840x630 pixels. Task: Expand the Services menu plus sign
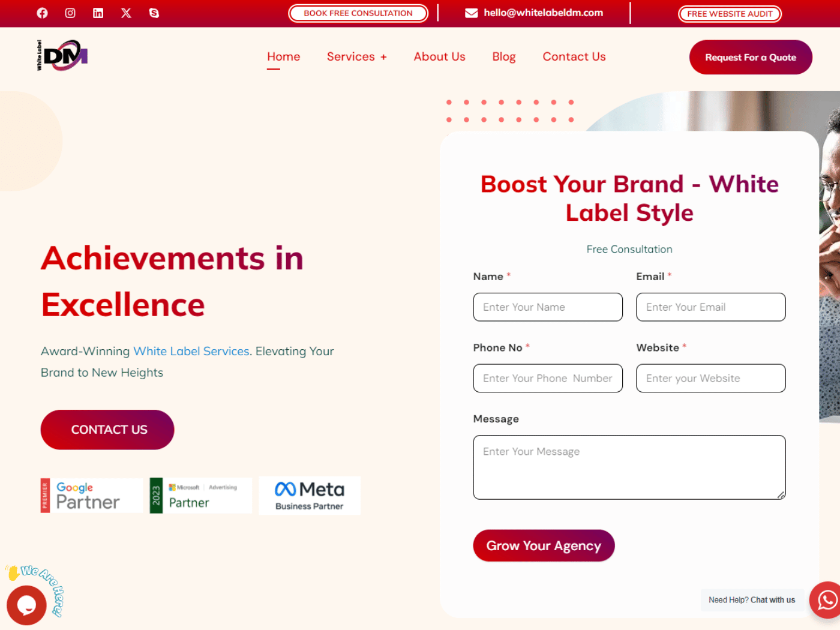click(383, 57)
